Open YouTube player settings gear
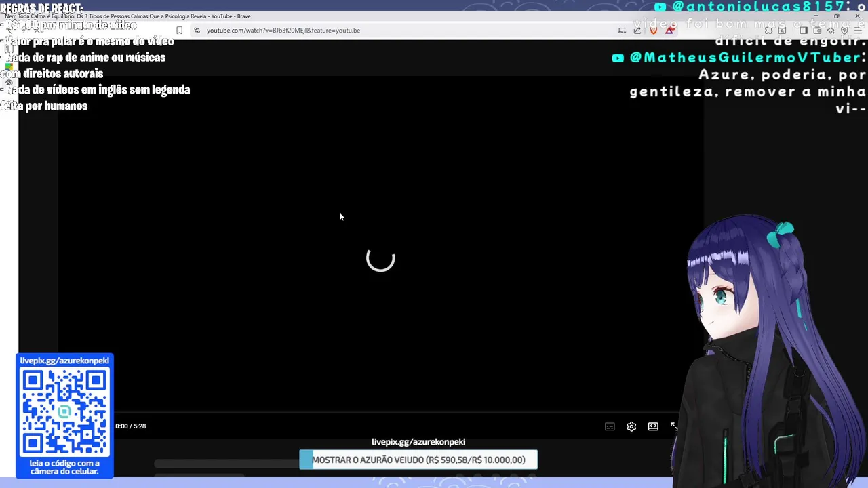868x488 pixels. point(631,426)
